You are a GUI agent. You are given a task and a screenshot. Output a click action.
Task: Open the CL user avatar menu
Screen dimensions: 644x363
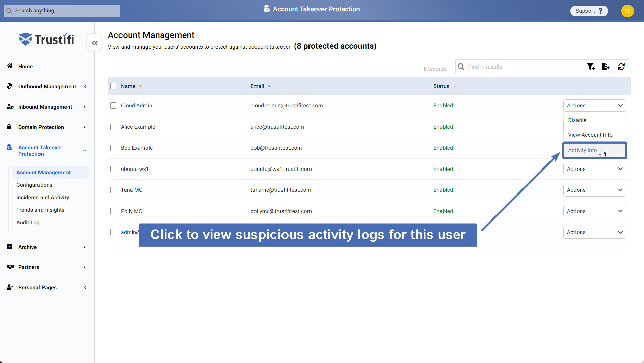[x=627, y=11]
